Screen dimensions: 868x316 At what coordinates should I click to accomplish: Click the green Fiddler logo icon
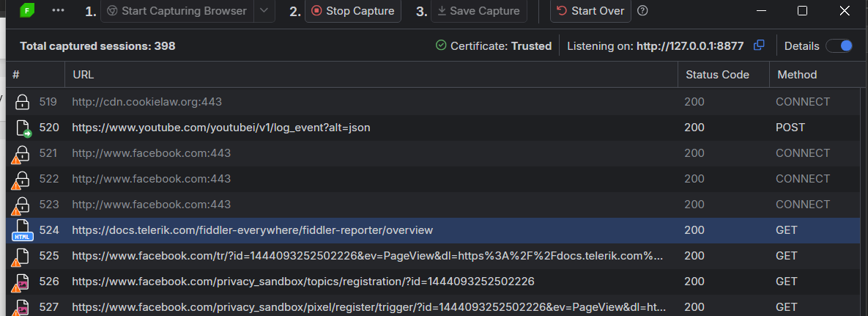coord(26,10)
